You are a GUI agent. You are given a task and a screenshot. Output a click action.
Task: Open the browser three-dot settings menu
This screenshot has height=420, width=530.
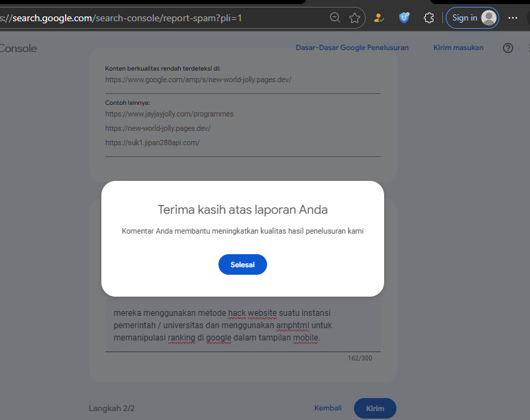point(513,18)
